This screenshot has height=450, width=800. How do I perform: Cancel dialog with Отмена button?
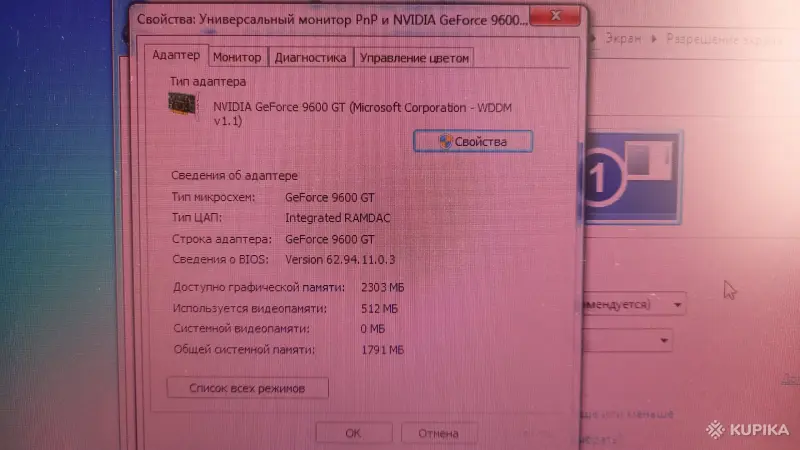439,433
